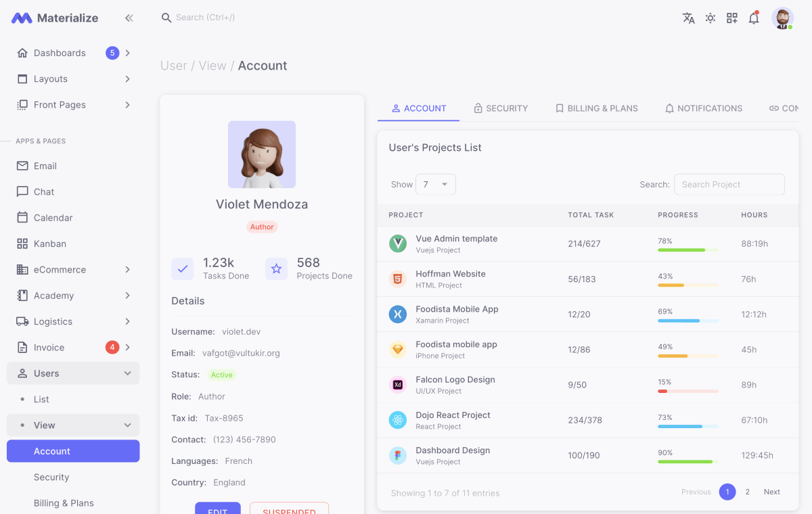
Task: Click the Dojo React Project progress bar
Action: tap(687, 425)
